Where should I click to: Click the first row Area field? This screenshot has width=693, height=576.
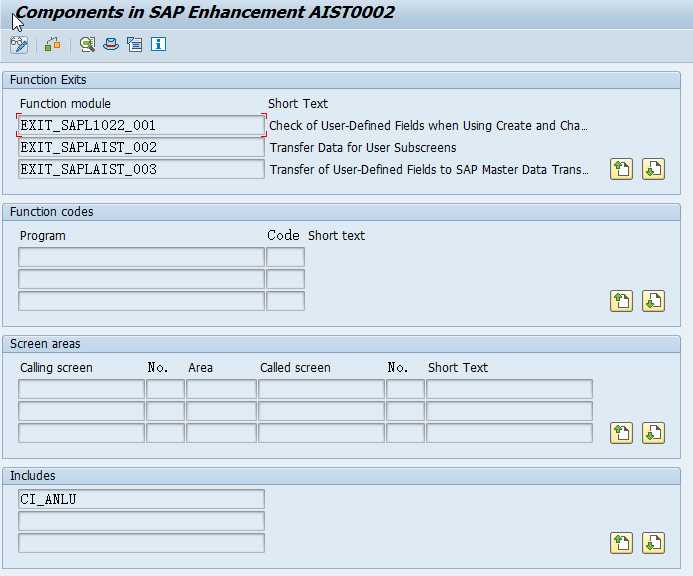[x=221, y=389]
